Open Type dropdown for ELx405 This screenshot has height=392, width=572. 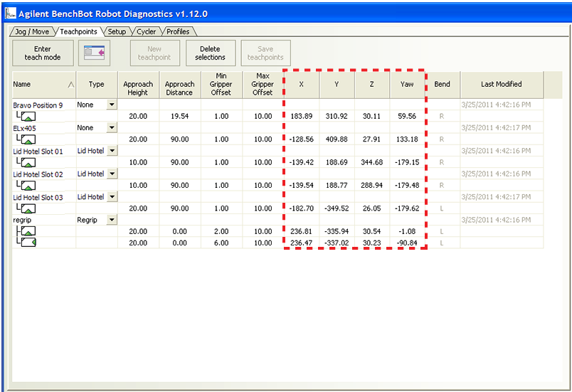(x=111, y=128)
